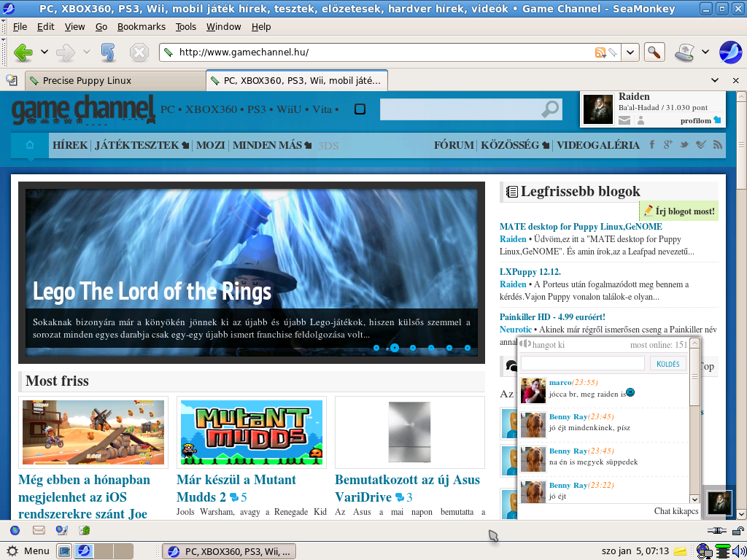
Task: Click the RSS icon in the site nav bar
Action: 718,145
